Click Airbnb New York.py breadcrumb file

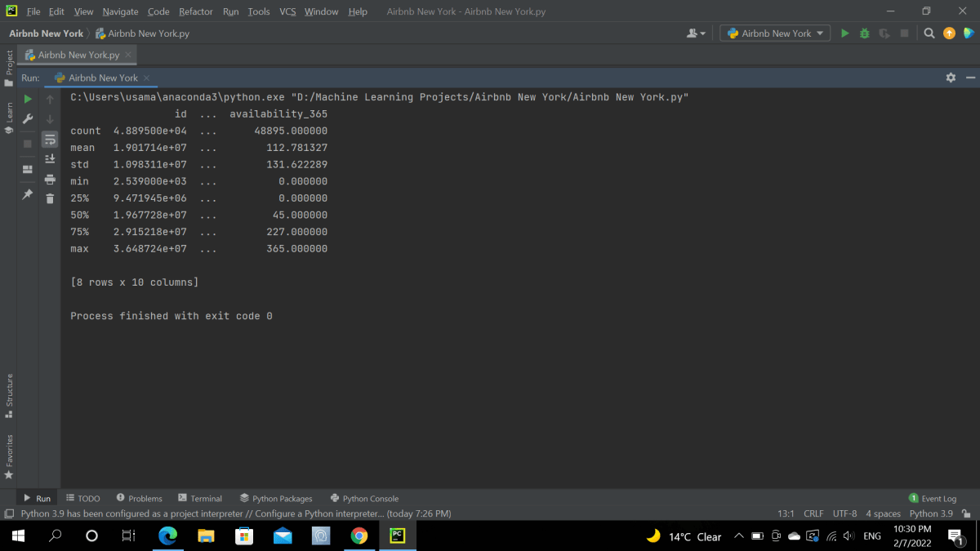click(x=142, y=33)
